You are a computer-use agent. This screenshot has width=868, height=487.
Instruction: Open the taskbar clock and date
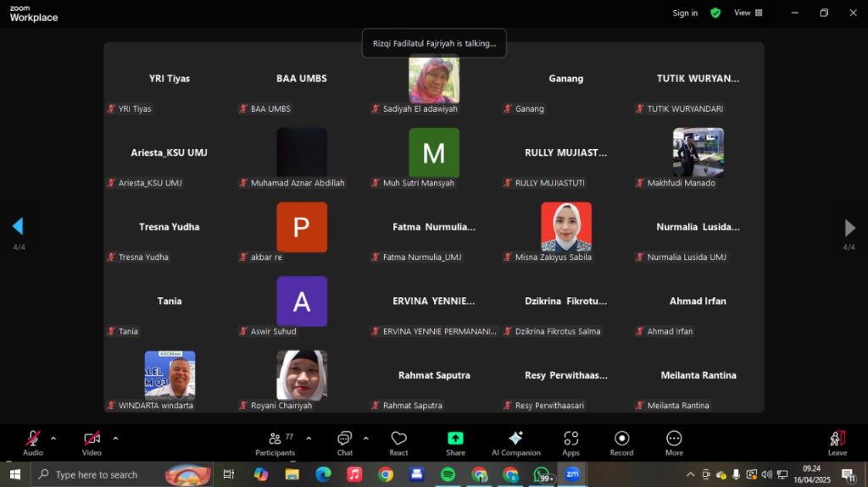click(811, 474)
